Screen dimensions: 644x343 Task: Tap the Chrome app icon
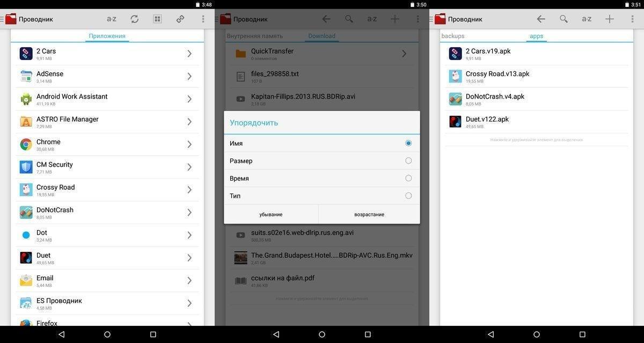26,144
